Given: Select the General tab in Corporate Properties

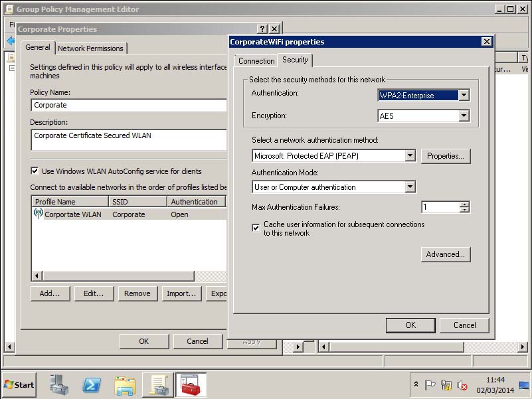Looking at the screenshot, I should [x=38, y=47].
